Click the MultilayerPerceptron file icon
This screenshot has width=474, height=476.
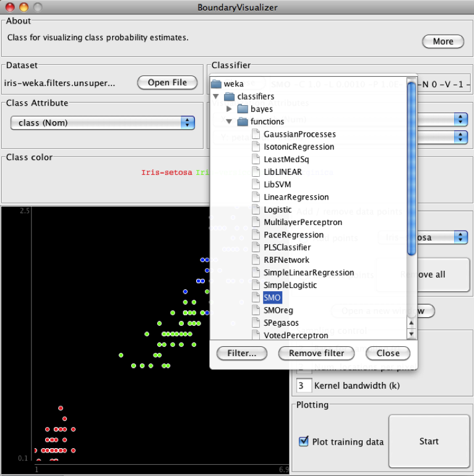point(257,223)
